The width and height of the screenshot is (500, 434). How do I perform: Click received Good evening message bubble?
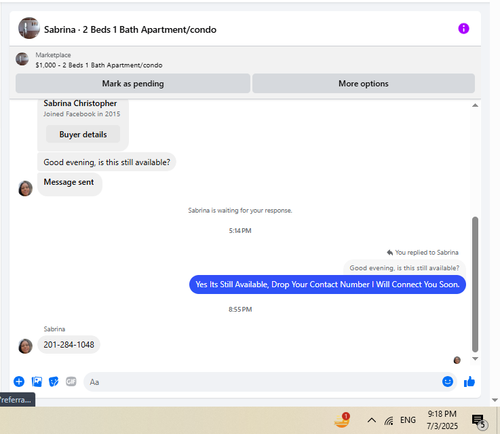(x=107, y=162)
